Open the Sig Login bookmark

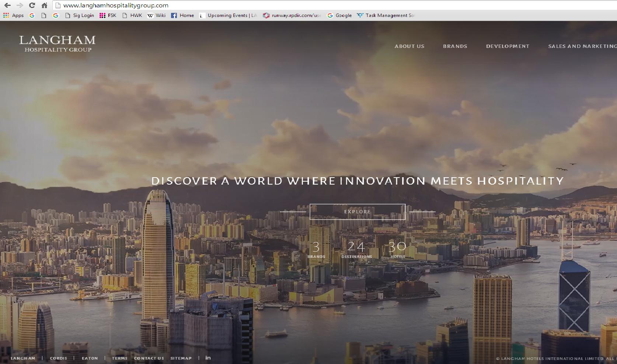[80, 15]
